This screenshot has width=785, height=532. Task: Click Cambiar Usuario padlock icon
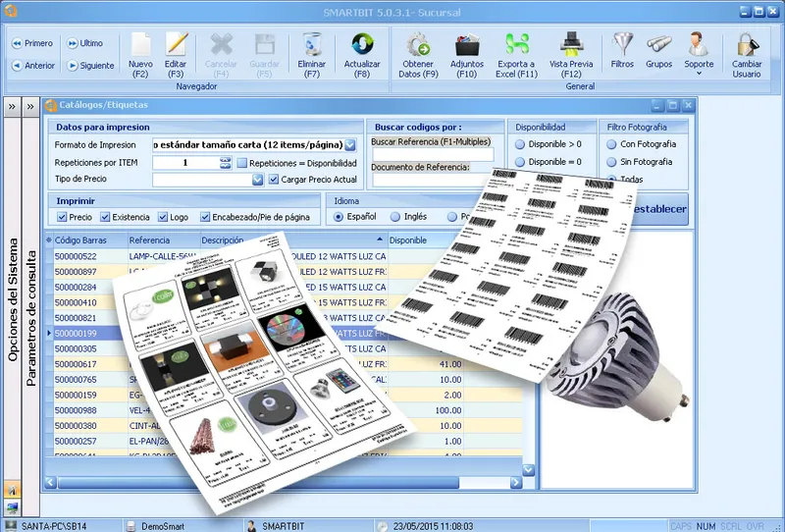coord(747,44)
